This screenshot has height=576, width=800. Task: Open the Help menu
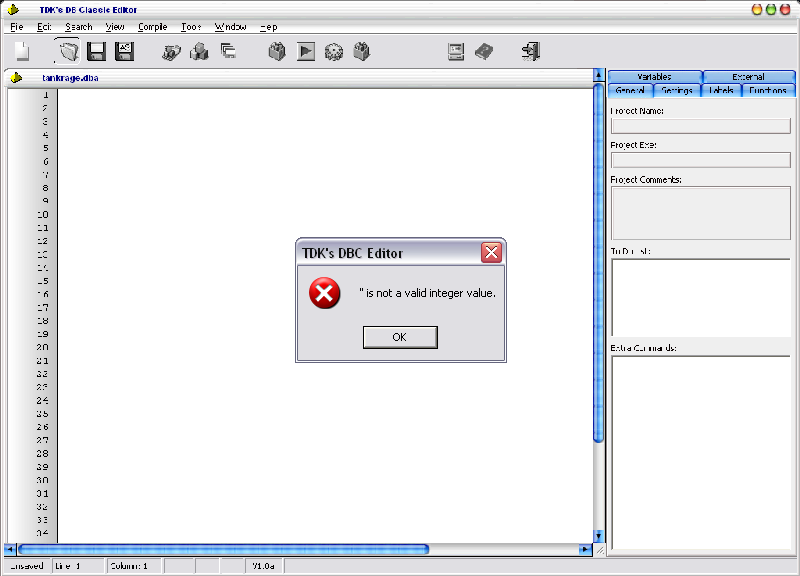click(x=269, y=27)
